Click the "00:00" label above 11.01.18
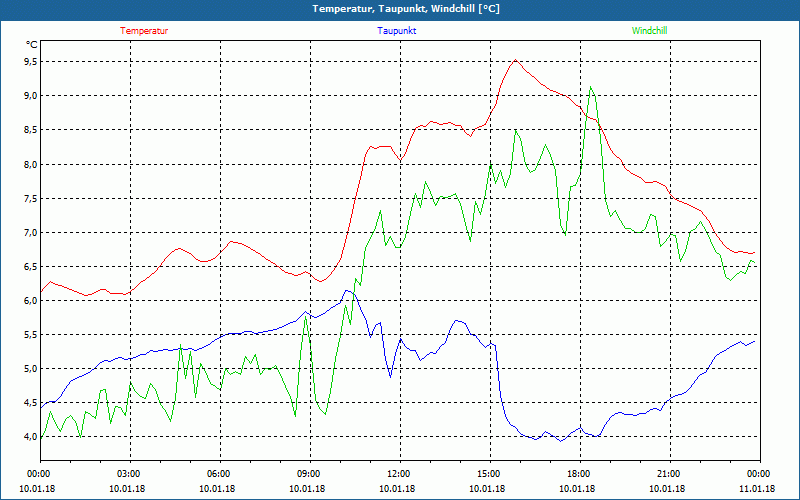This screenshot has height=500, width=800. point(759,474)
